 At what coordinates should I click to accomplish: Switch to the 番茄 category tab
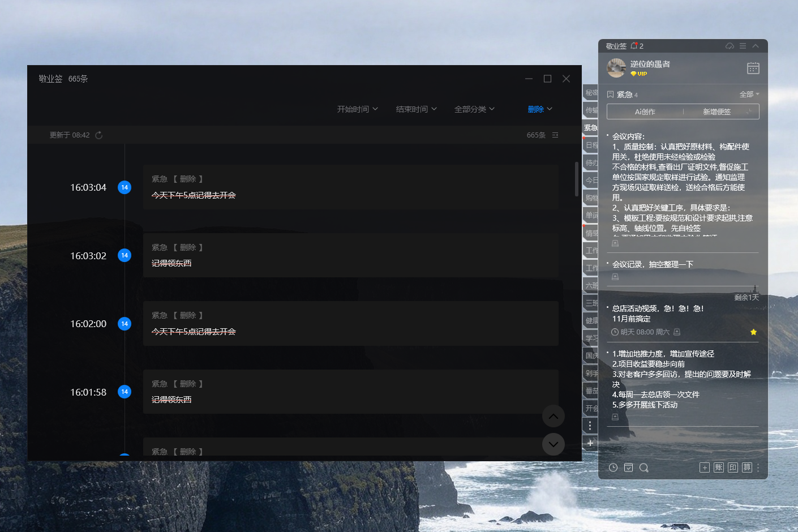pyautogui.click(x=591, y=391)
